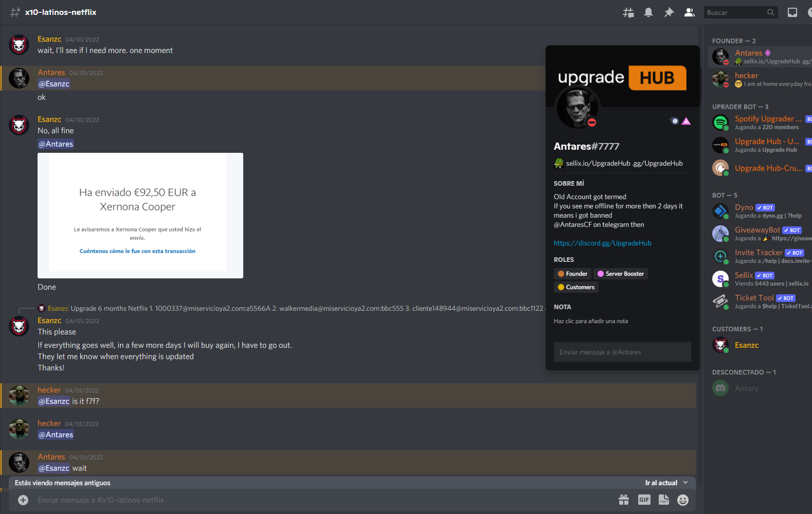Click the plus attach file button
Screen dimensions: 812x514
pos(23,500)
